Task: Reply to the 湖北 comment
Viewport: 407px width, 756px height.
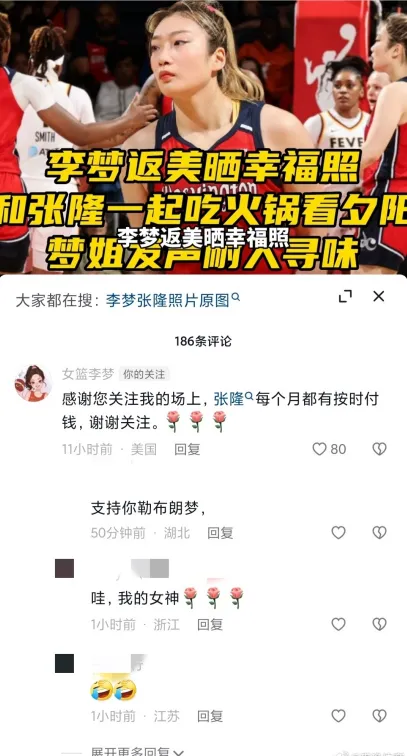Action: pos(220,533)
